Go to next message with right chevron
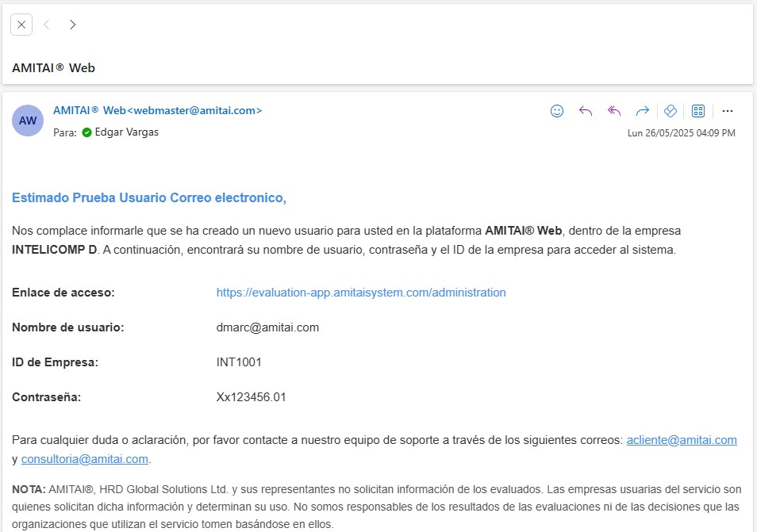The height and width of the screenshot is (532, 757). coord(73,25)
